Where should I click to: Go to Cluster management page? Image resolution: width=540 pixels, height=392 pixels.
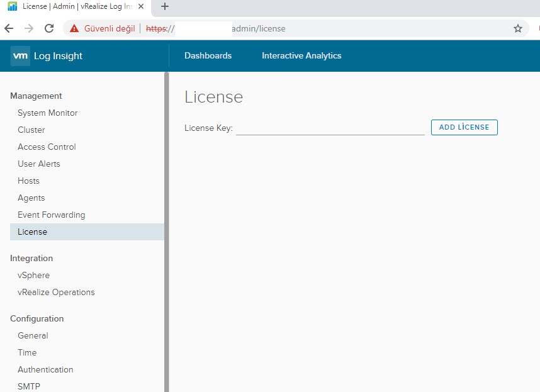(31, 130)
